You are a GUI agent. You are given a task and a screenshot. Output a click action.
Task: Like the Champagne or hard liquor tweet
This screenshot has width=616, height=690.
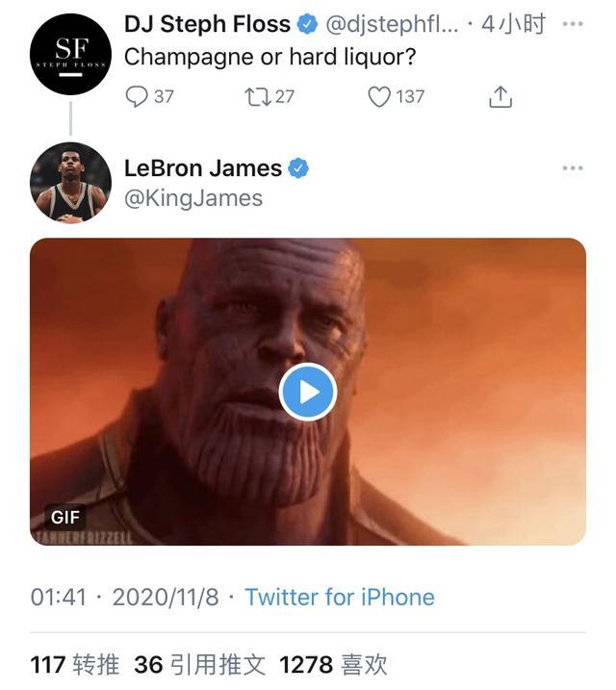click(x=381, y=96)
